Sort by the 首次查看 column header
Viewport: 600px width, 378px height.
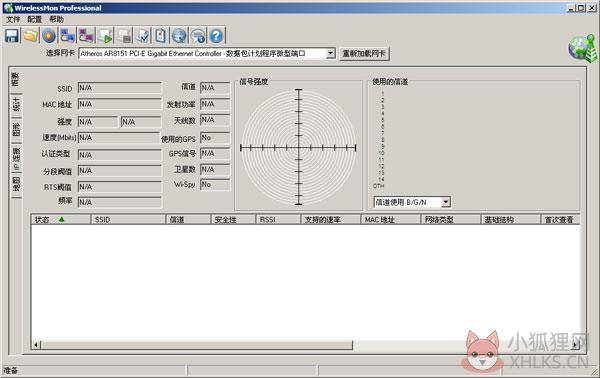tap(561, 220)
